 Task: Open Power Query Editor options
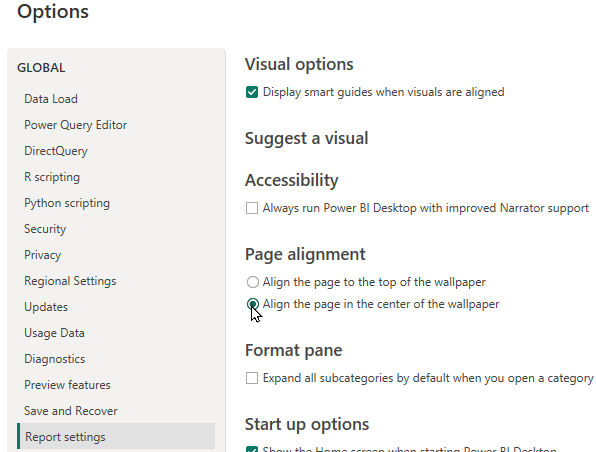click(75, 125)
